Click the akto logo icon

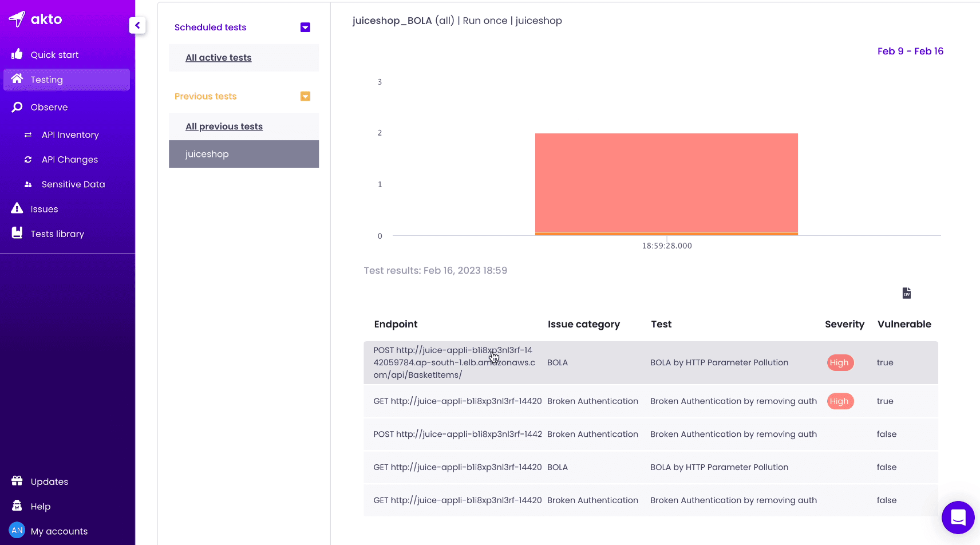pyautogui.click(x=17, y=19)
